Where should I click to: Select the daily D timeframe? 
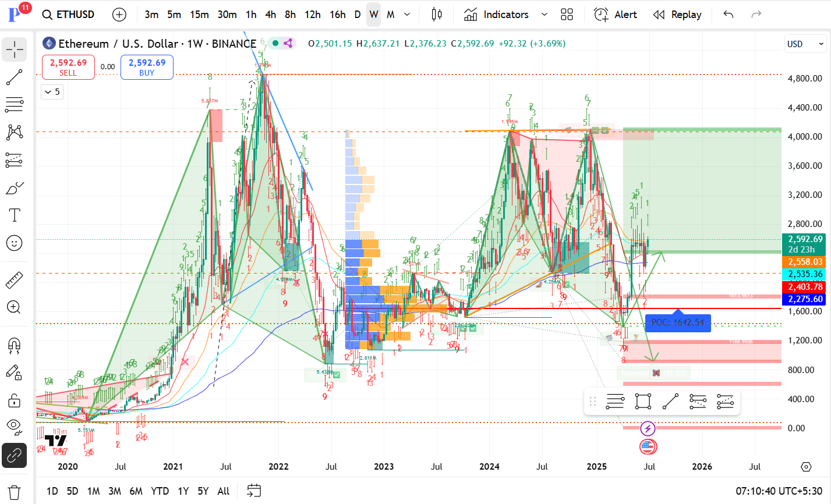coord(358,15)
